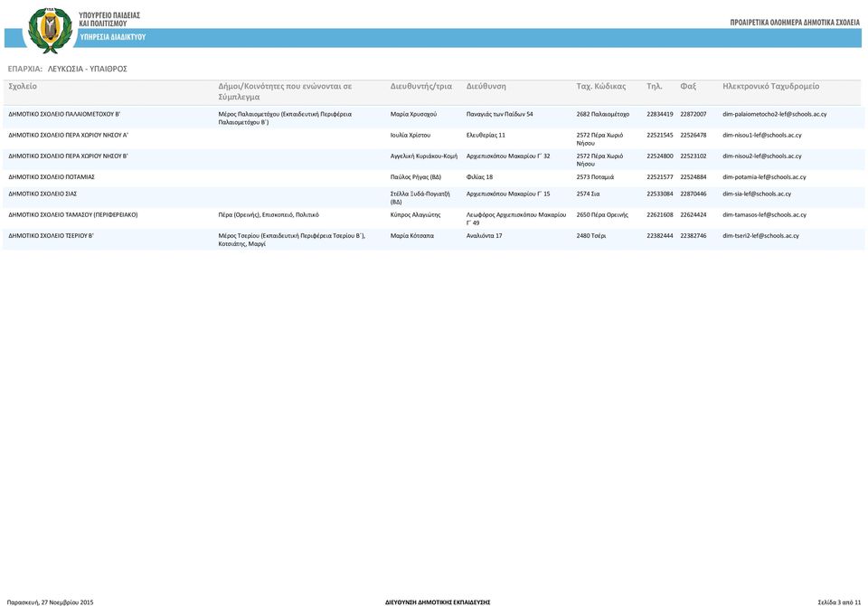Click postal code '2682 Παλαιομέτοχο'
Viewport: 868px width, 606px height.
(x=603, y=114)
